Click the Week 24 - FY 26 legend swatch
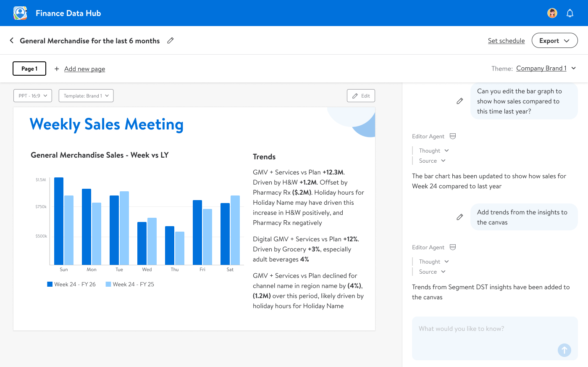 point(50,284)
